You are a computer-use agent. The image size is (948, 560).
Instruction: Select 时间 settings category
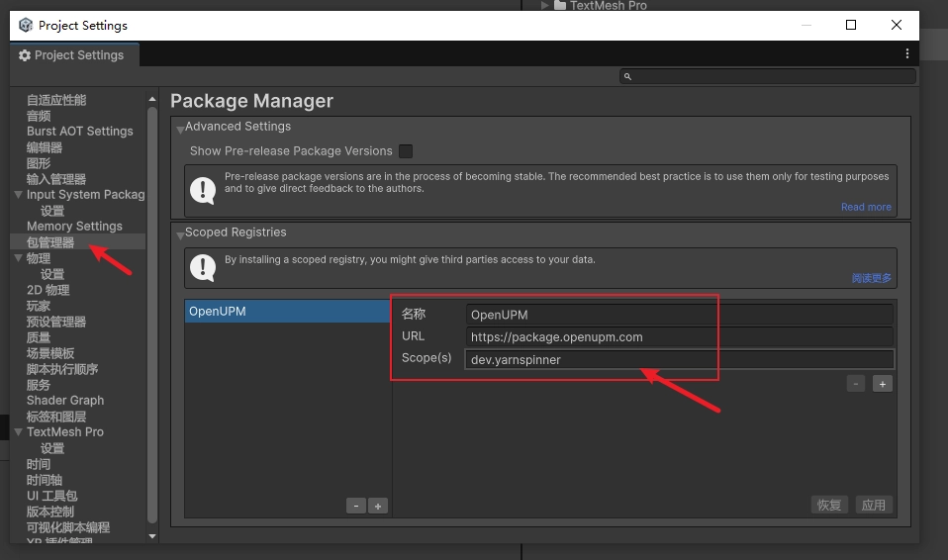39,464
